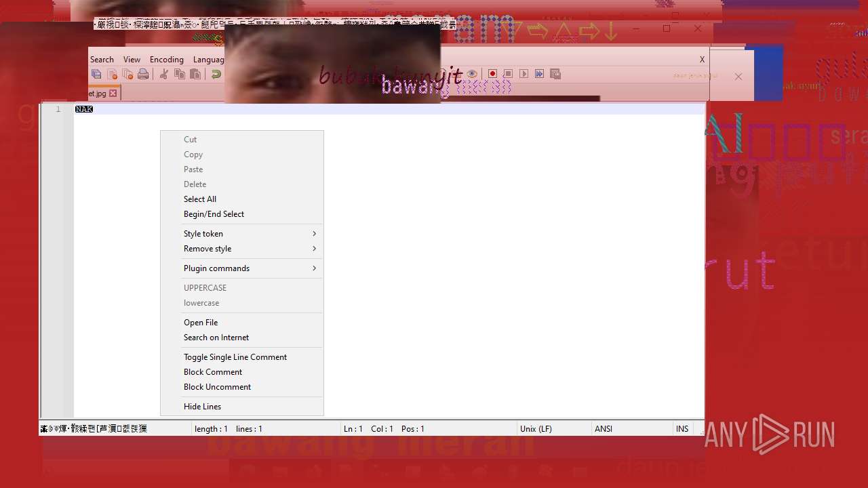Choose Delete in the context menu

pyautogui.click(x=242, y=184)
